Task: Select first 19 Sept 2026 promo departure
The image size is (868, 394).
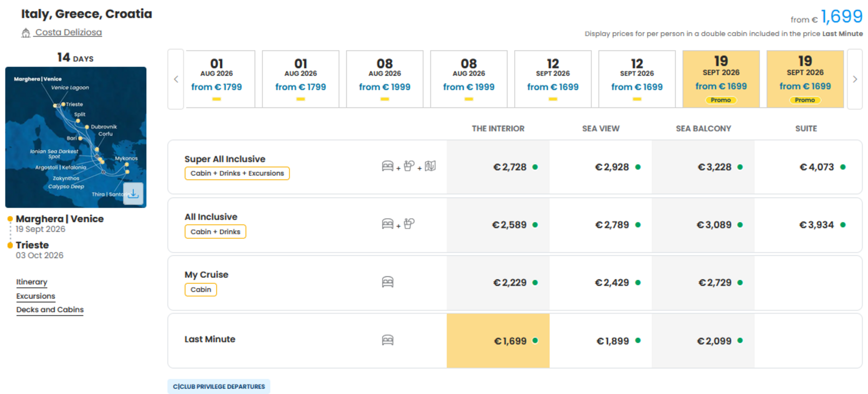Action: coord(721,79)
